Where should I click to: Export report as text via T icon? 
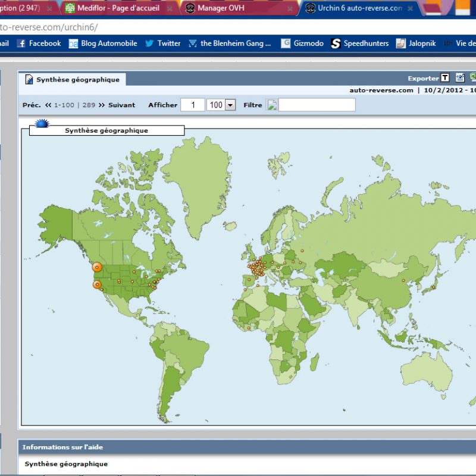click(x=444, y=78)
